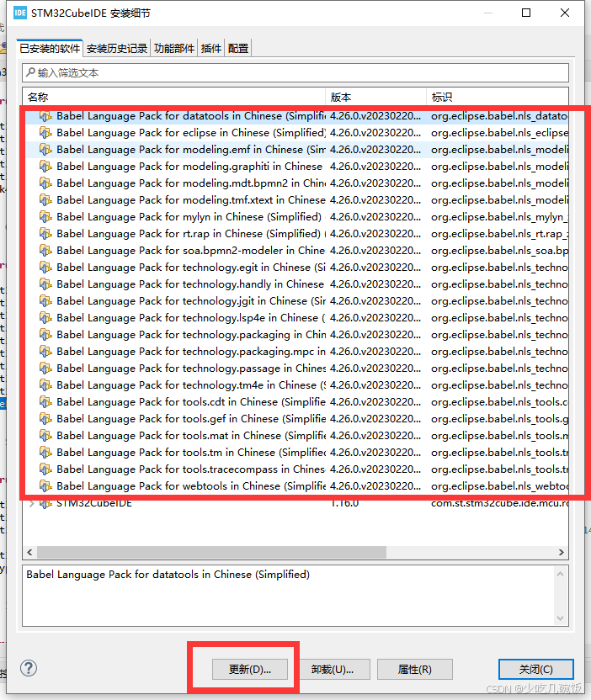Click the 更新(D)... button
The height and width of the screenshot is (700, 591).
tap(250, 669)
